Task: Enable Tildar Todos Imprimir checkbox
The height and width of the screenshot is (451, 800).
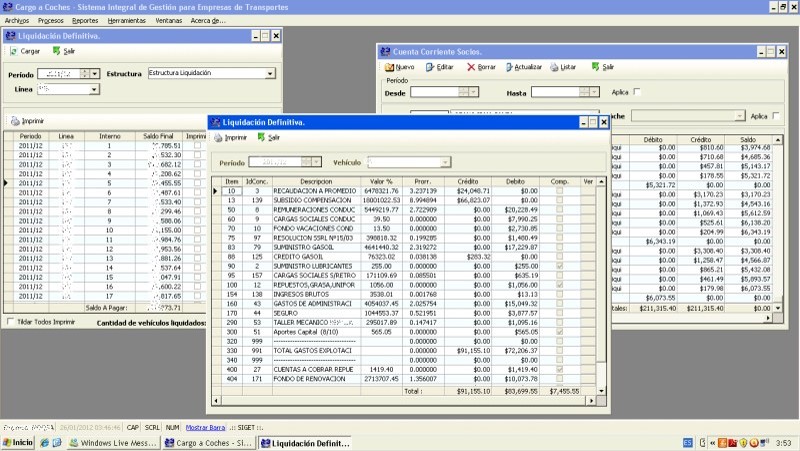Action: [x=11, y=322]
